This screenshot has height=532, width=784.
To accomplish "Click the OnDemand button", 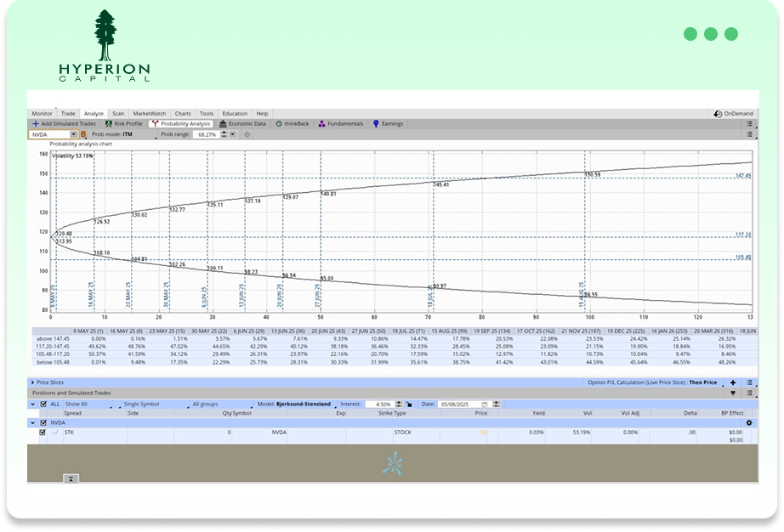I will coord(732,113).
